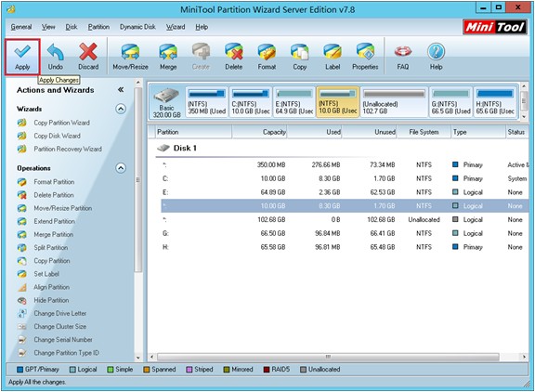
Task: Click Change Serial Number icon
Action: click(22, 340)
